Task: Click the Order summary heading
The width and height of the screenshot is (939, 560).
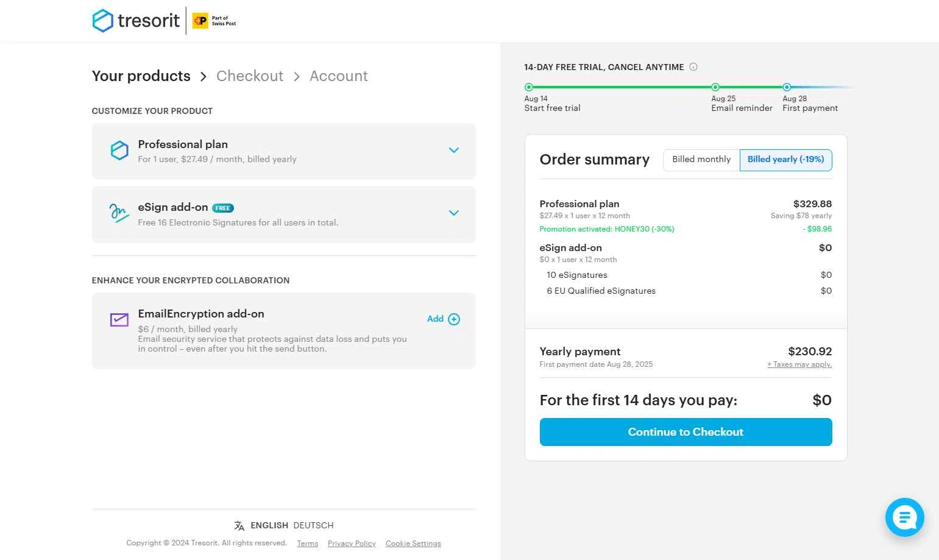Action: (595, 160)
